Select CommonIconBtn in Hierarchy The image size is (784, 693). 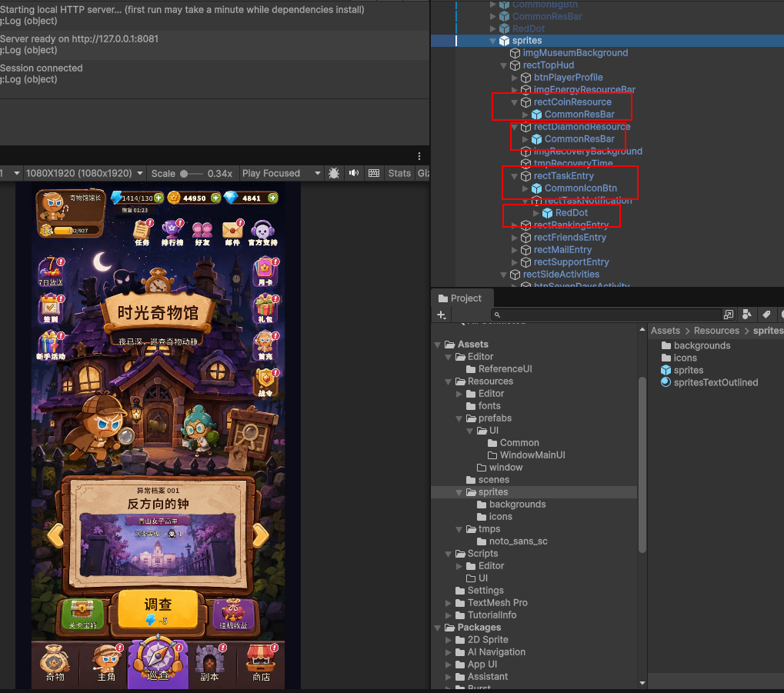click(580, 188)
